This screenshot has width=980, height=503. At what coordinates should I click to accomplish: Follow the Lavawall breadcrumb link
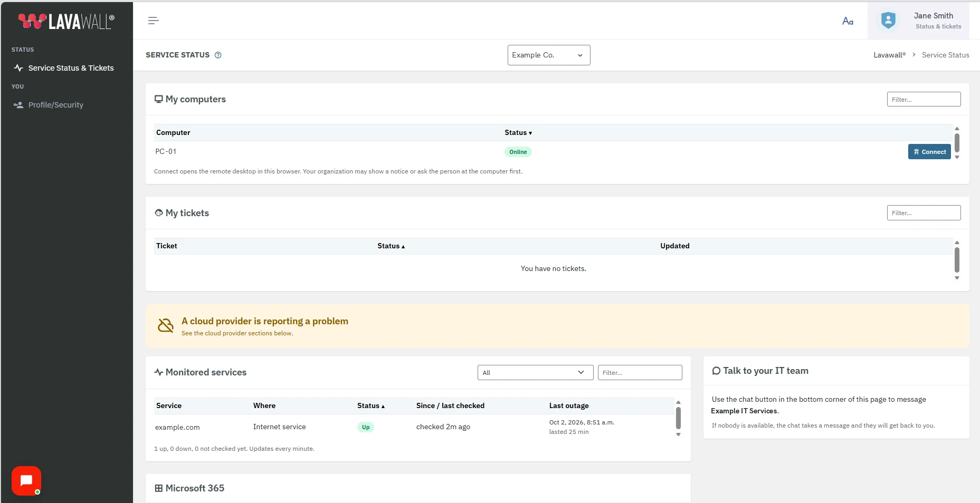point(890,55)
